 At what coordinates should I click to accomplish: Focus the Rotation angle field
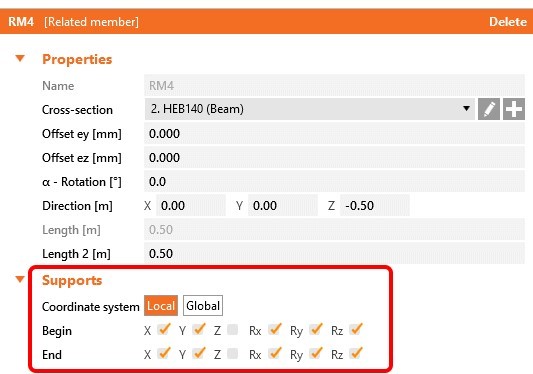point(334,182)
